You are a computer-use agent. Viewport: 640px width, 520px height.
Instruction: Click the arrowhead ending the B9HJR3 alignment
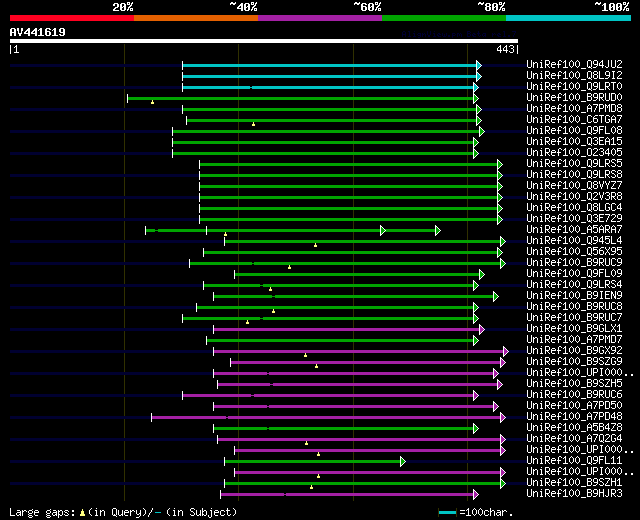[x=476, y=495]
